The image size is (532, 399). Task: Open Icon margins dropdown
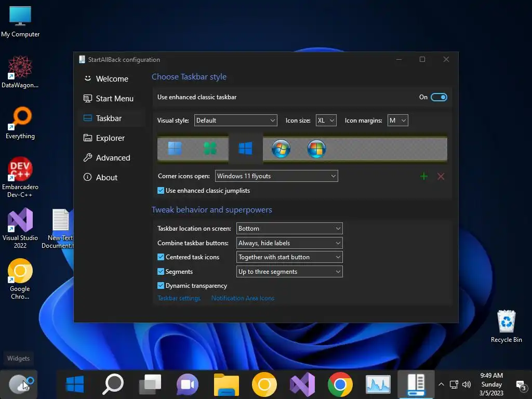(397, 121)
